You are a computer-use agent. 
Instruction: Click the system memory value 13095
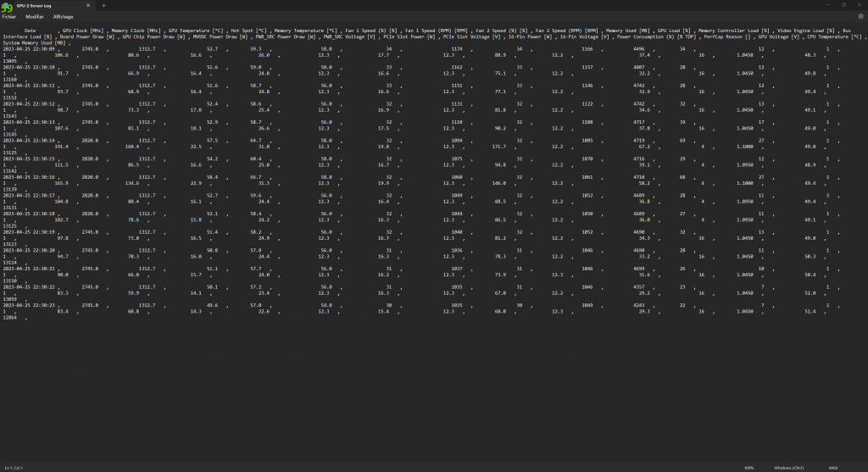click(9, 61)
